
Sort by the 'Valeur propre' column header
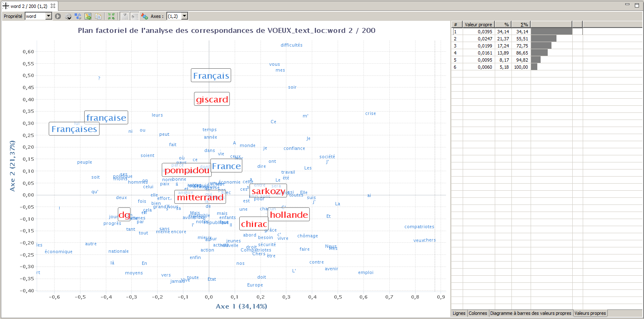click(479, 25)
